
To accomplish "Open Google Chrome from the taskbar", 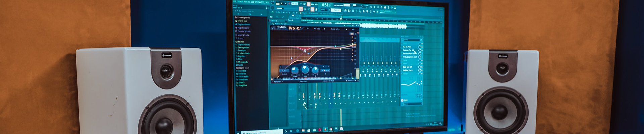I will (331, 129).
